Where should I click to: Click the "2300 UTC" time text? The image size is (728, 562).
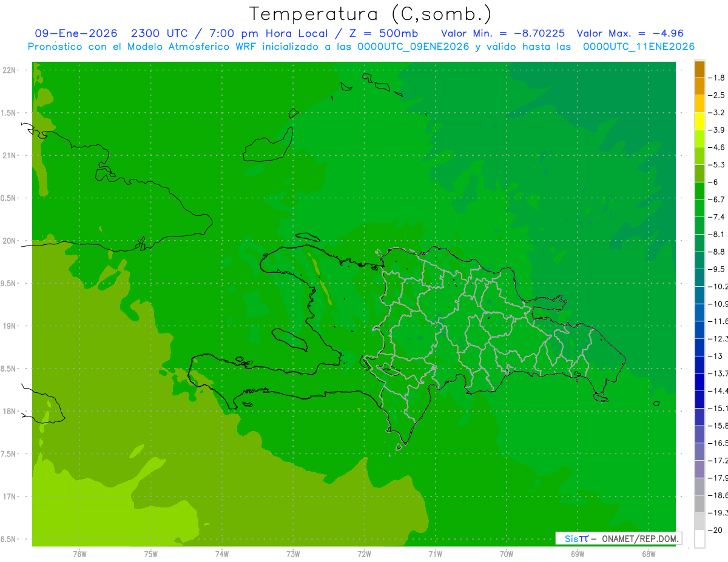point(160,33)
